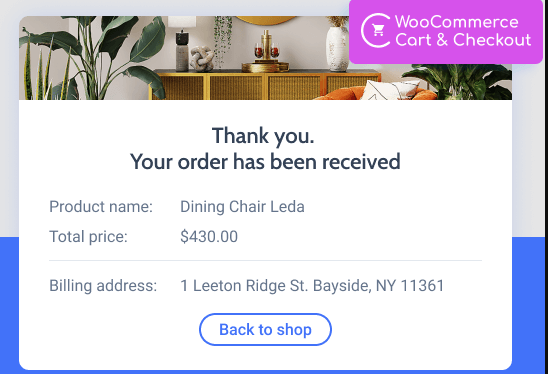Click the yellow rattan sideboard in the banner
The width and height of the screenshot is (548, 374).
266,85
